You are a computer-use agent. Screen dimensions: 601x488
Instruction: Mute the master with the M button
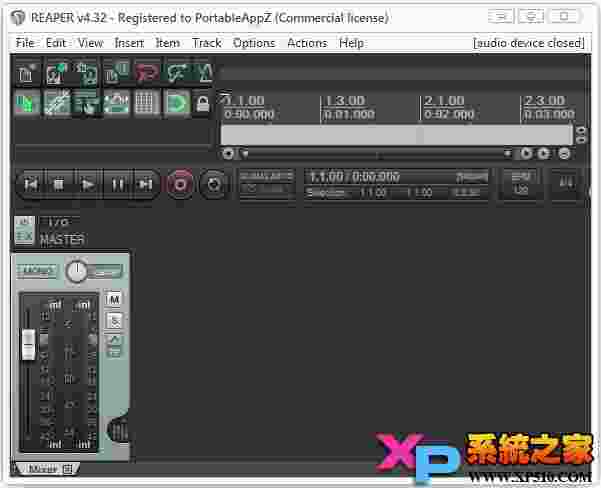click(x=114, y=299)
